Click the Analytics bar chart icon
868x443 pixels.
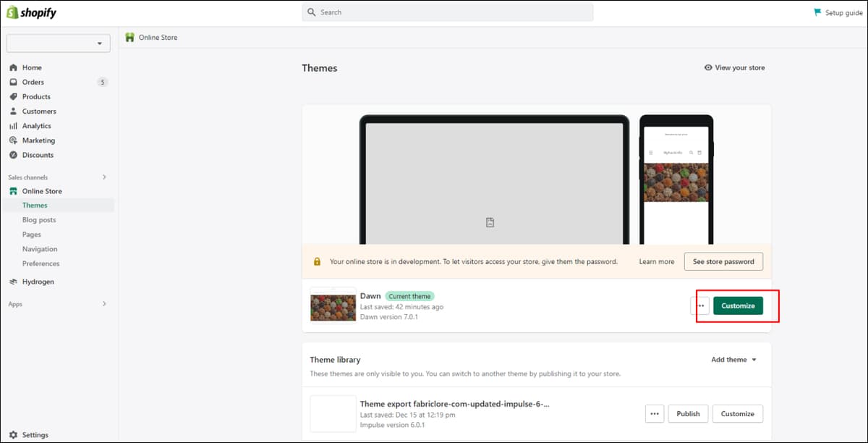[x=13, y=126]
